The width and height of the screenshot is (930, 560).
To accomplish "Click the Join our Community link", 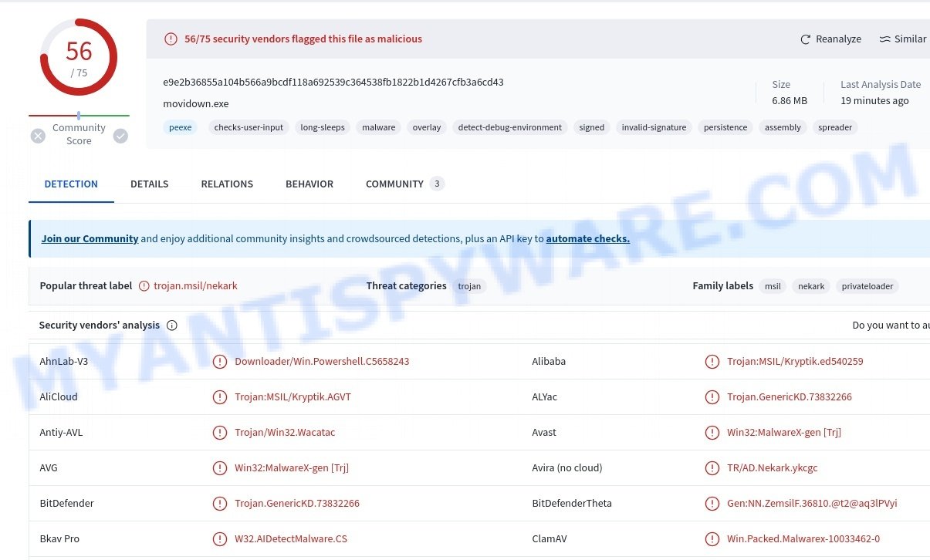I will (90, 239).
